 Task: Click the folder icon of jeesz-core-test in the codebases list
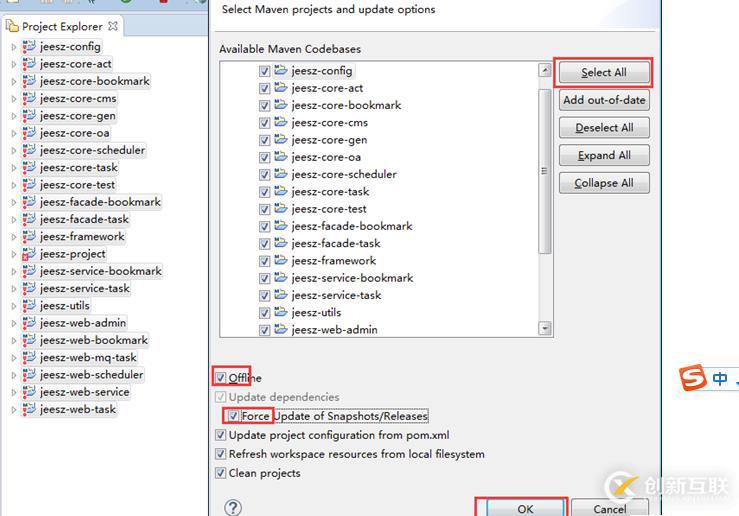pos(281,208)
